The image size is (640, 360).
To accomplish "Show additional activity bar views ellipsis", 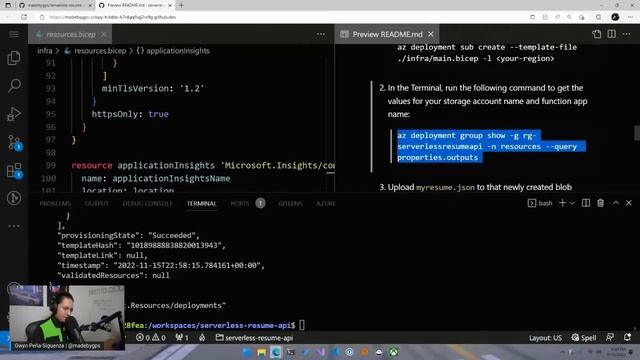I will point(14,226).
